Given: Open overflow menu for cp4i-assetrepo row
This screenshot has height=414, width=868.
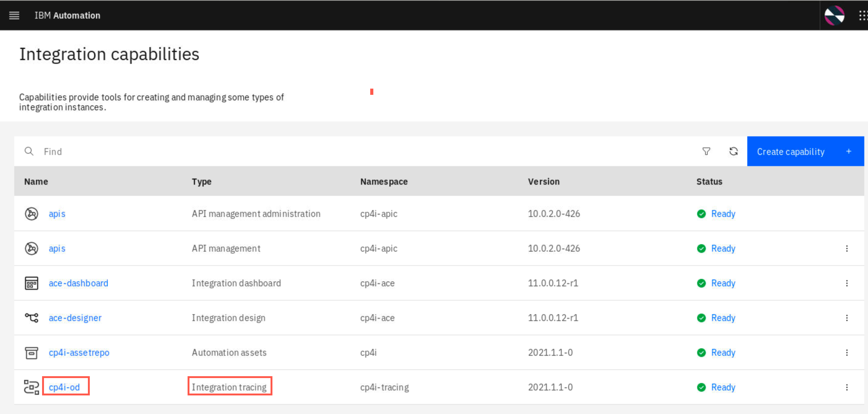Looking at the screenshot, I should coord(847,353).
